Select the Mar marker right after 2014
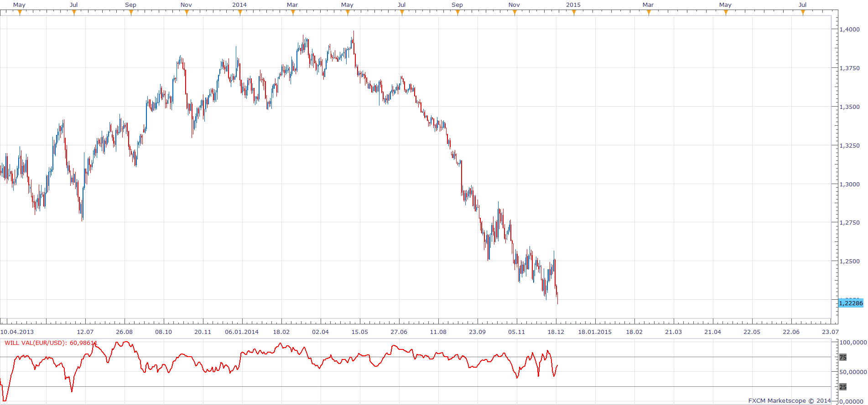Image resolution: width=868 pixels, height=405 pixels. [293, 12]
